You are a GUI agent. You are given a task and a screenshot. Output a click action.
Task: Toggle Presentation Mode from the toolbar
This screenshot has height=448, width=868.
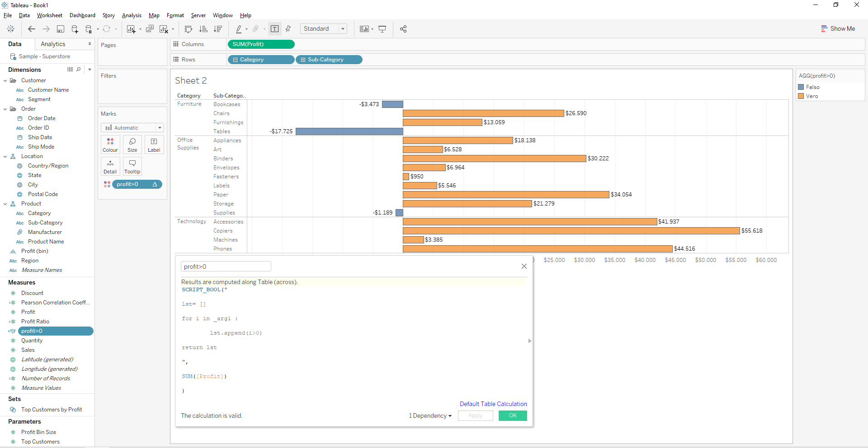click(382, 28)
